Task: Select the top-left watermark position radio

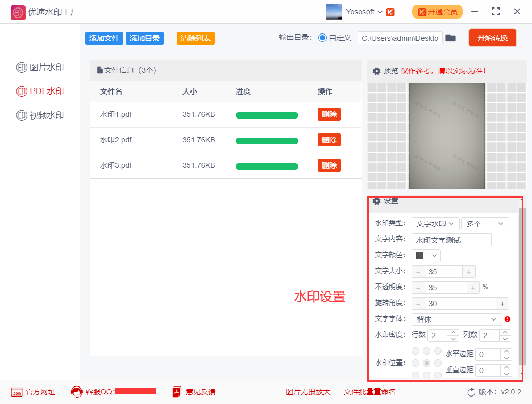Action: (415, 351)
